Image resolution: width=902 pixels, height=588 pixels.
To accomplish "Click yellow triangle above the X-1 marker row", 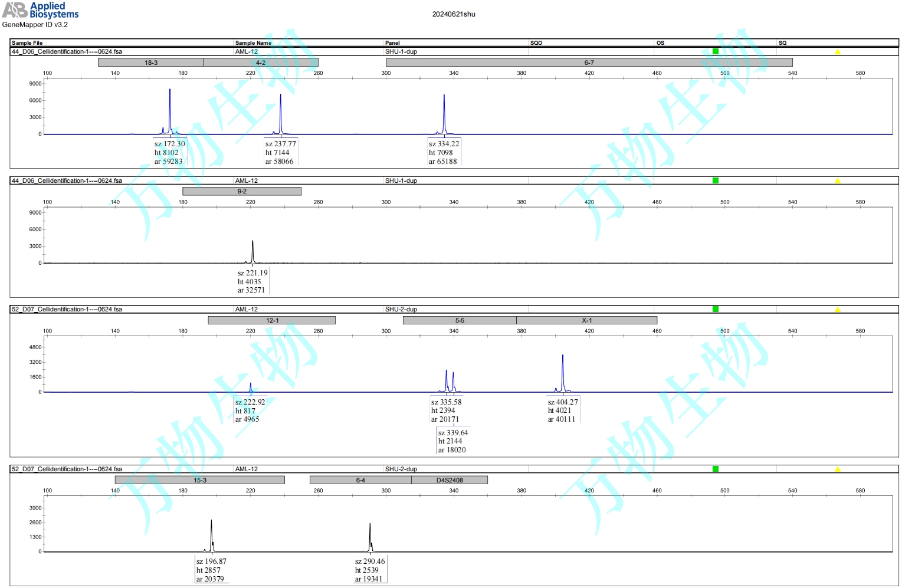I will click(x=837, y=309).
